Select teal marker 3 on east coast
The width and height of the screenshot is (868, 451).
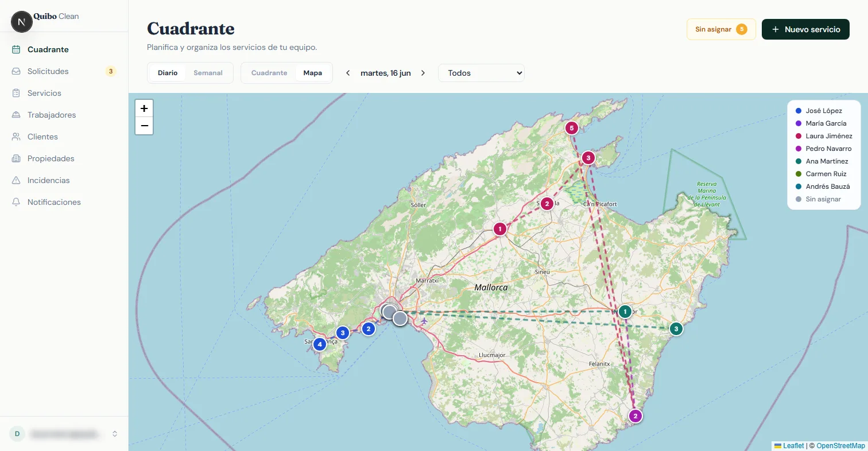click(x=676, y=329)
